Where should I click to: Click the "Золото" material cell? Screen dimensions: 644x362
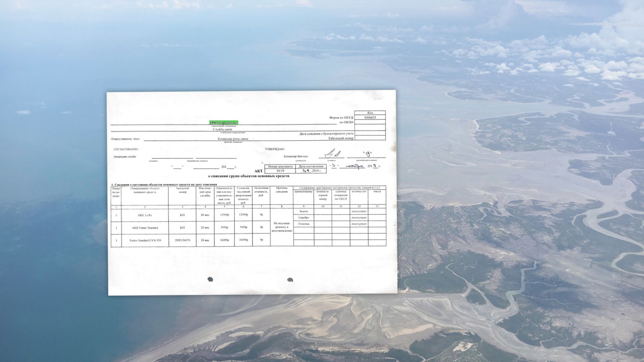click(303, 212)
